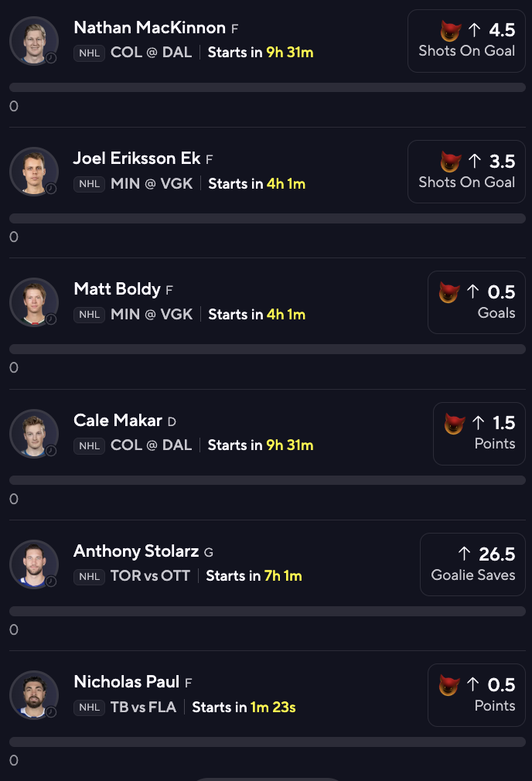The image size is (532, 781).
Task: Select the 1.5 Points projection box
Action: pos(479,433)
